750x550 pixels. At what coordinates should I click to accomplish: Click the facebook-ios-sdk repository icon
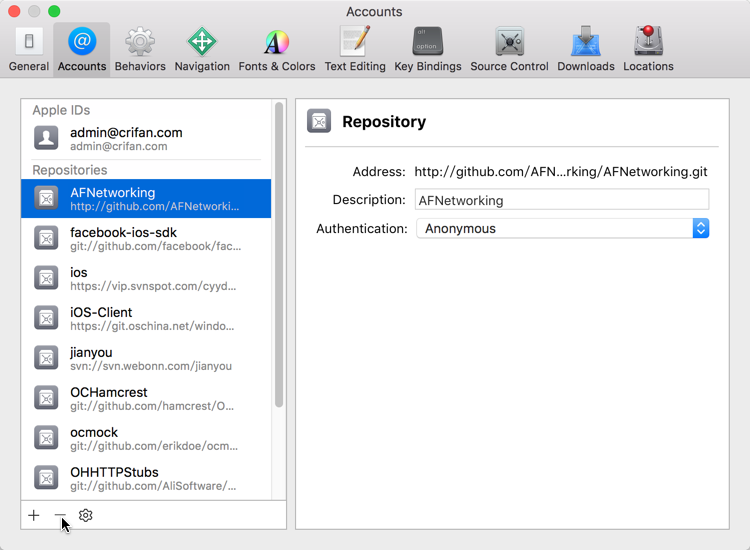point(46,238)
